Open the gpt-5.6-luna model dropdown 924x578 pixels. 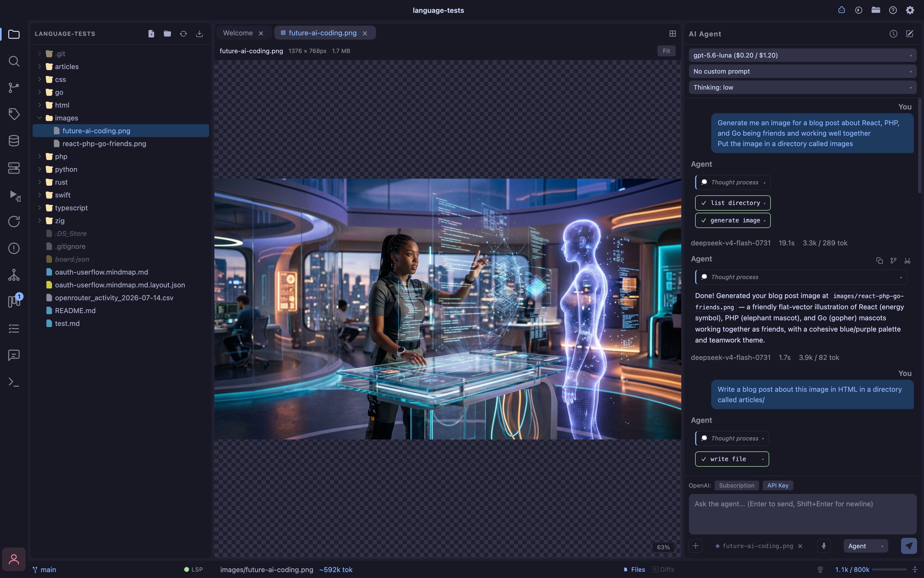point(802,55)
